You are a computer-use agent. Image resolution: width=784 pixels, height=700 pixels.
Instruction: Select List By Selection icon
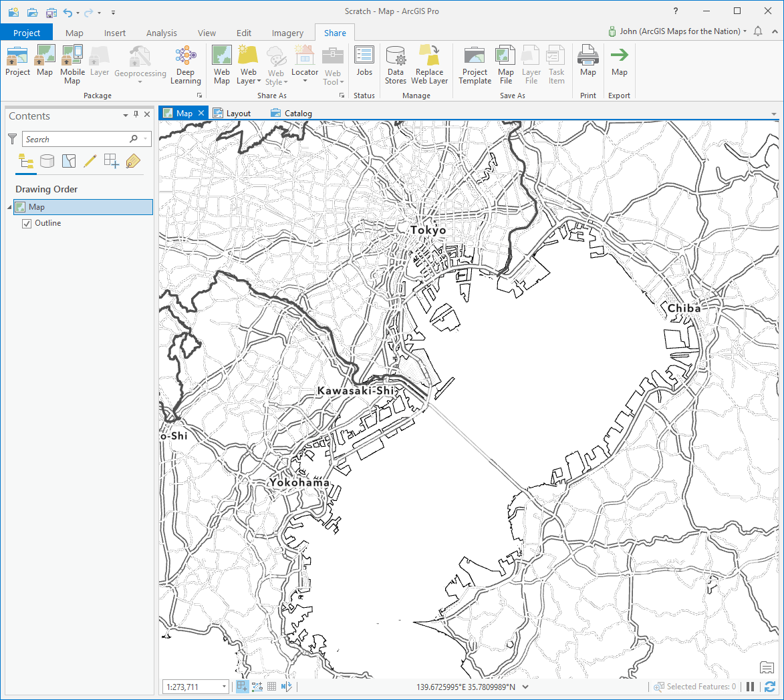(69, 161)
